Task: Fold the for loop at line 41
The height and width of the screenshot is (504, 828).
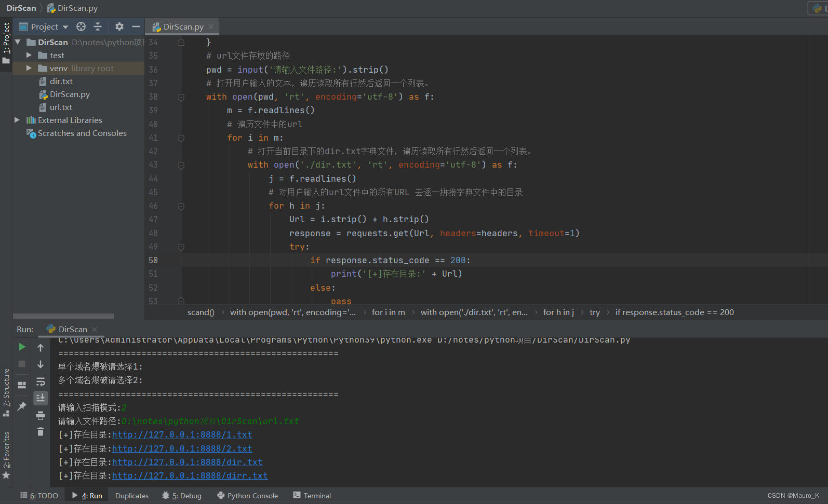Action: [x=181, y=138]
